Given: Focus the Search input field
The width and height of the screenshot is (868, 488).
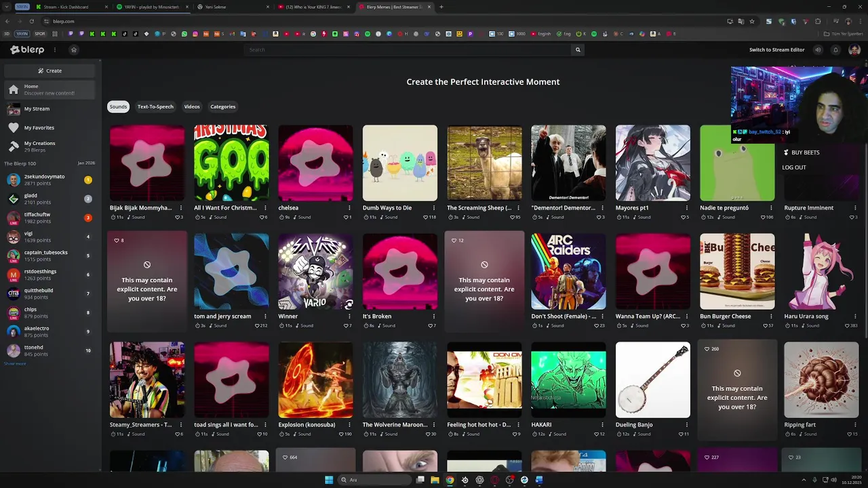Looking at the screenshot, I should 408,49.
